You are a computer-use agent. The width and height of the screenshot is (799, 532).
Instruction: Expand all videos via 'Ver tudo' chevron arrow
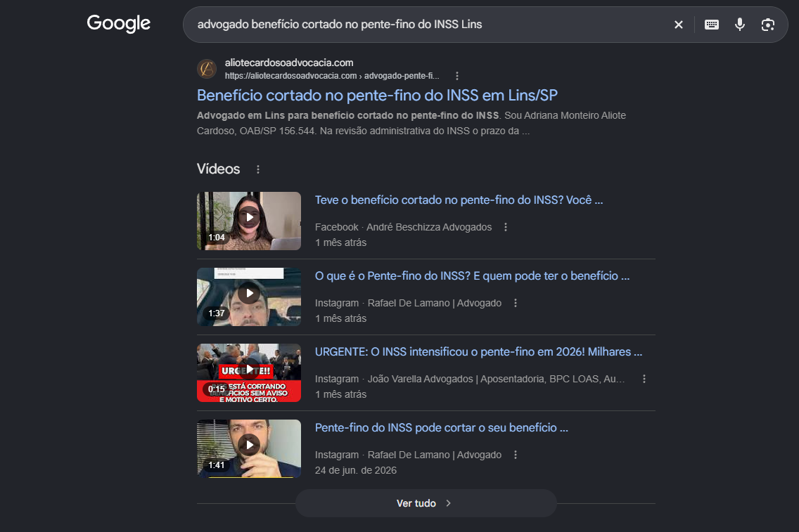point(449,503)
